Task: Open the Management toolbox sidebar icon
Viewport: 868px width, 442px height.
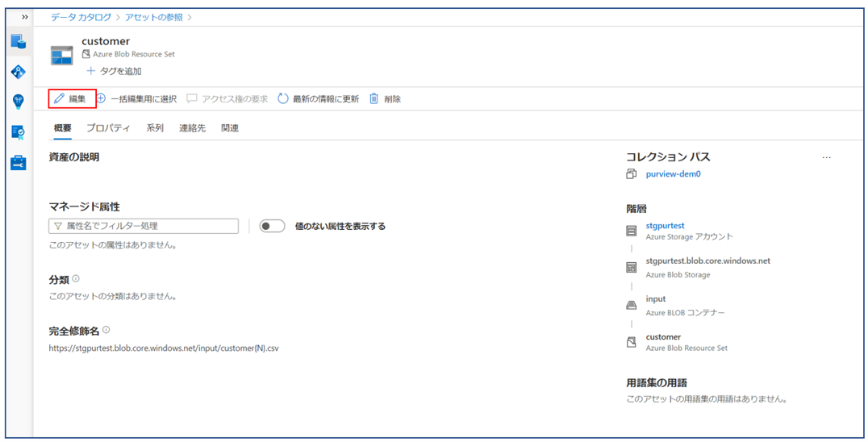Action: tap(19, 163)
